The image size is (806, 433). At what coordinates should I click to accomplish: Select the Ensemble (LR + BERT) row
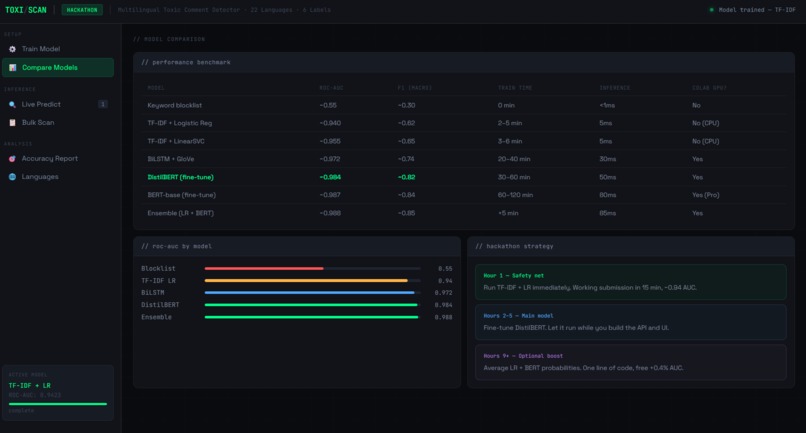click(464, 213)
